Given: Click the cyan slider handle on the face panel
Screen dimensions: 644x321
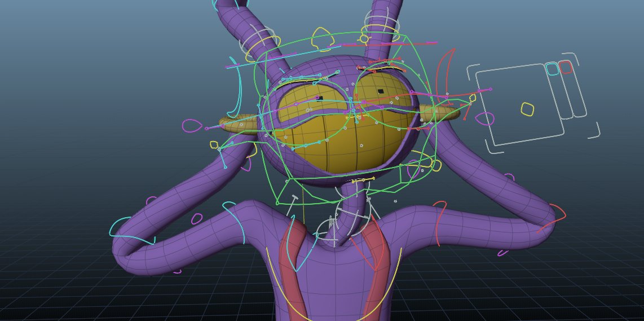Looking at the screenshot, I should click(553, 68).
